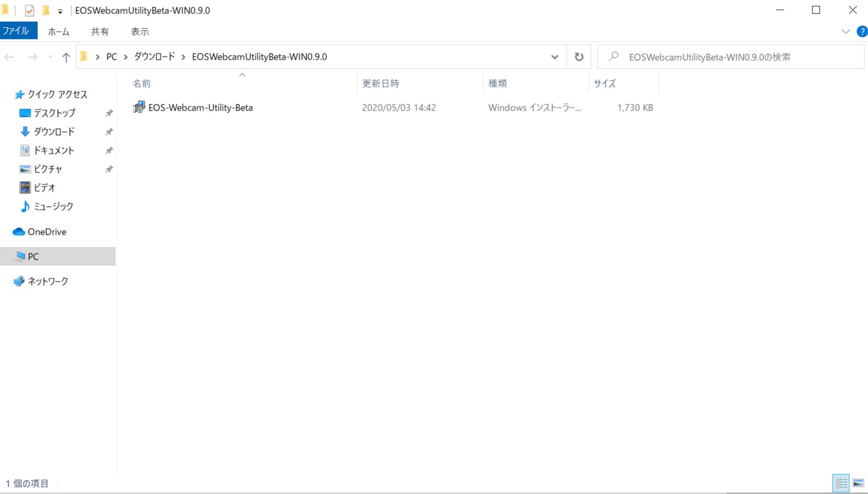This screenshot has height=494, width=868.
Task: Open the ファイル menu
Action: click(19, 31)
